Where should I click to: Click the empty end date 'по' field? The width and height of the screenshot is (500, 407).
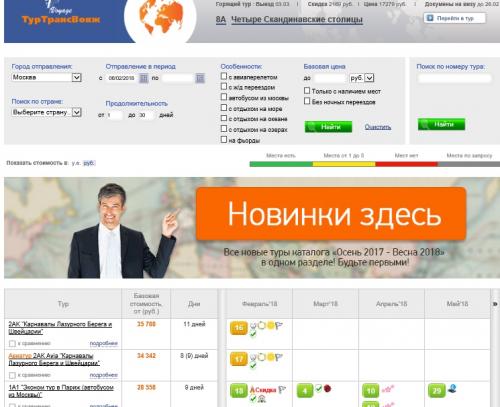(x=177, y=78)
